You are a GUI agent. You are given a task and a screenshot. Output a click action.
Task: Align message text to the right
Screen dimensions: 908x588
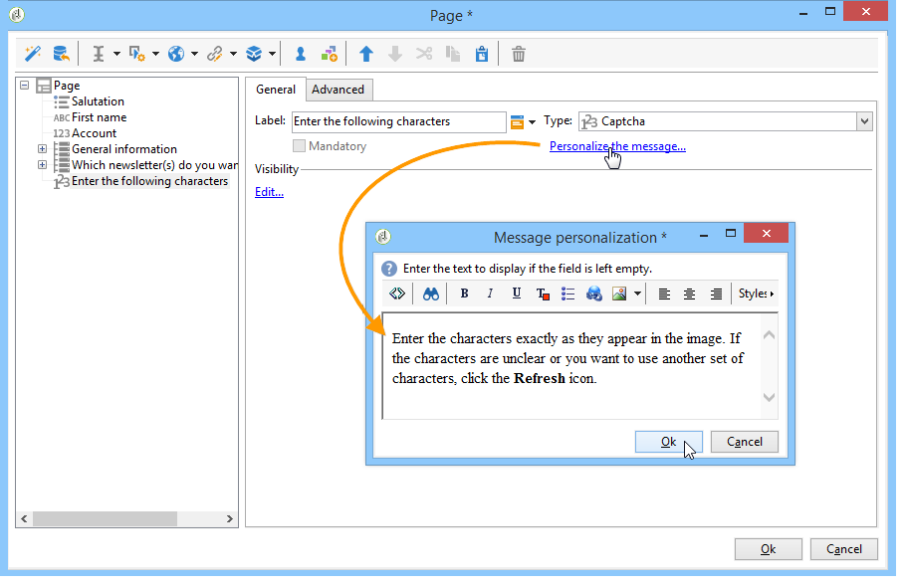point(716,294)
